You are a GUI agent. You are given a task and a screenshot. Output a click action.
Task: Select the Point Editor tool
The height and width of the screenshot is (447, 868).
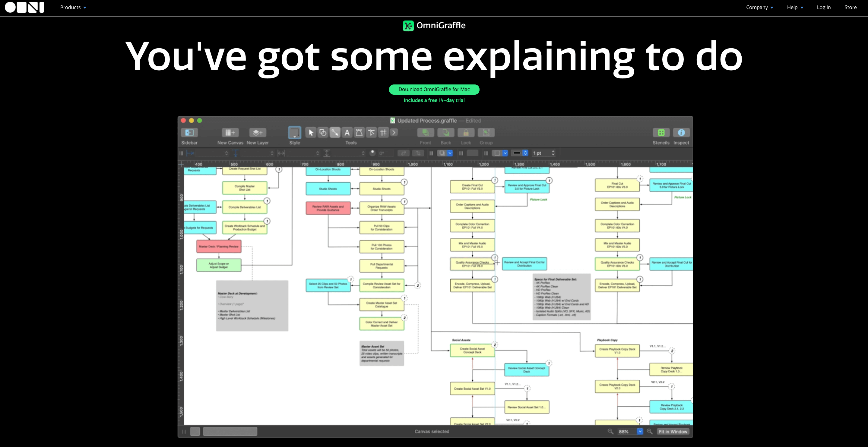371,132
